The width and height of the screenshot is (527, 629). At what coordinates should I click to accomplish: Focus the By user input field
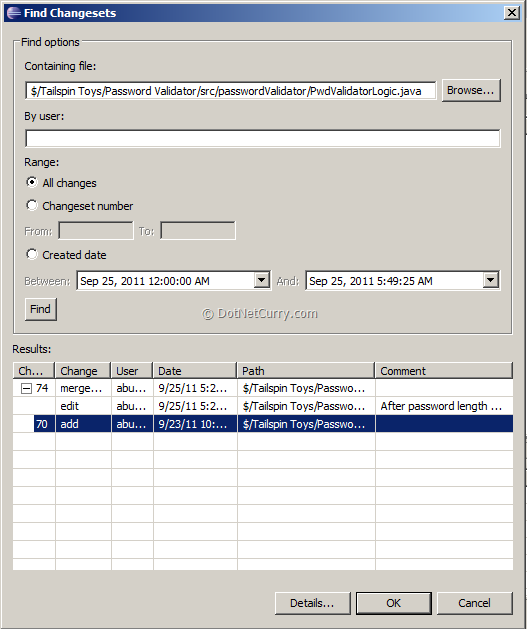tap(263, 138)
